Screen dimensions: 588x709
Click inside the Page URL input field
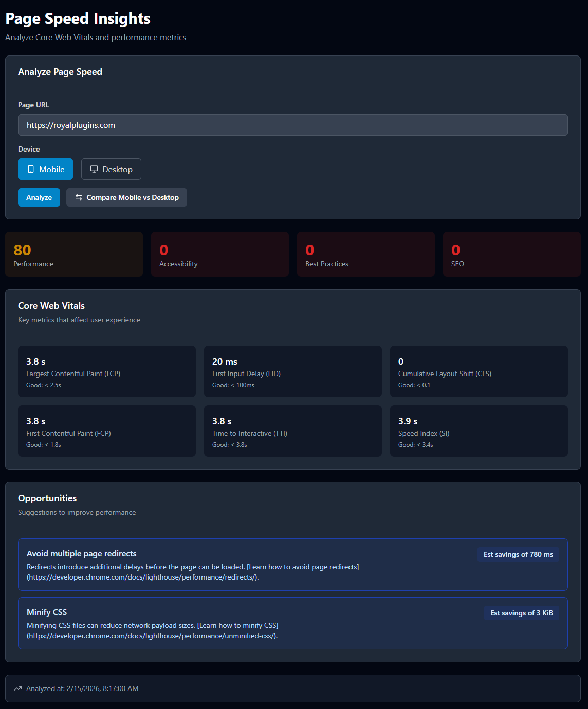coord(292,125)
